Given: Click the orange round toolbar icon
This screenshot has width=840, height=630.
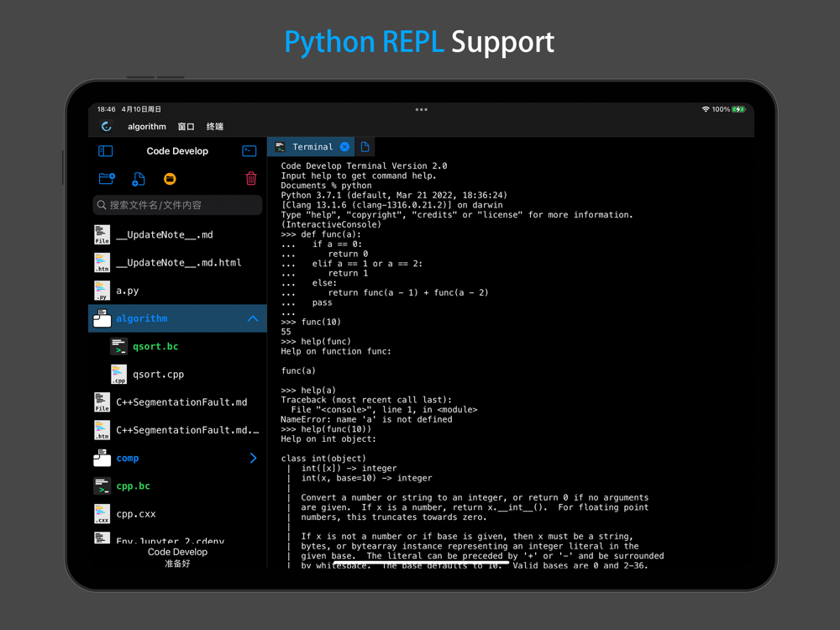Looking at the screenshot, I should 170,179.
